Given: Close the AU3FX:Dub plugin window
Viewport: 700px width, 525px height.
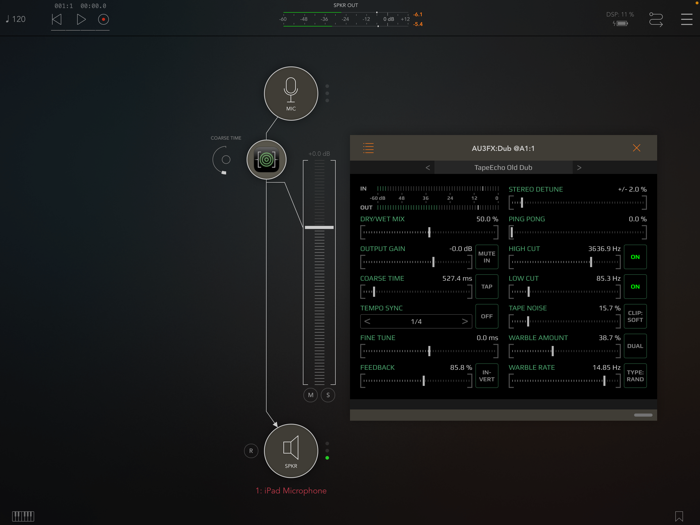Looking at the screenshot, I should click(637, 148).
